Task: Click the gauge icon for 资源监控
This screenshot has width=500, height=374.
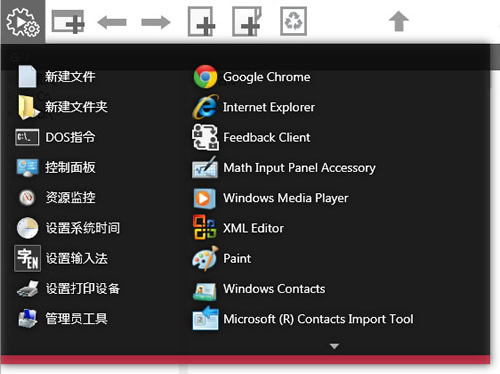Action: 27,198
